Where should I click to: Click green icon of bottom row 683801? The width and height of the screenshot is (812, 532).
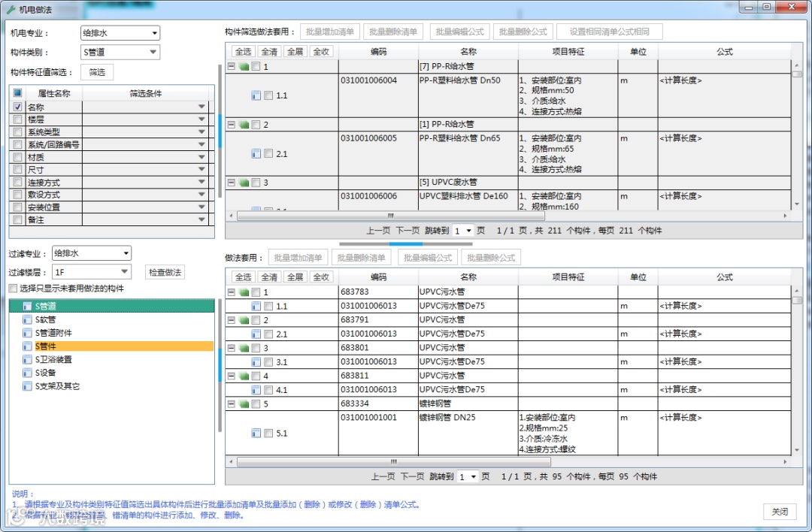click(x=244, y=349)
